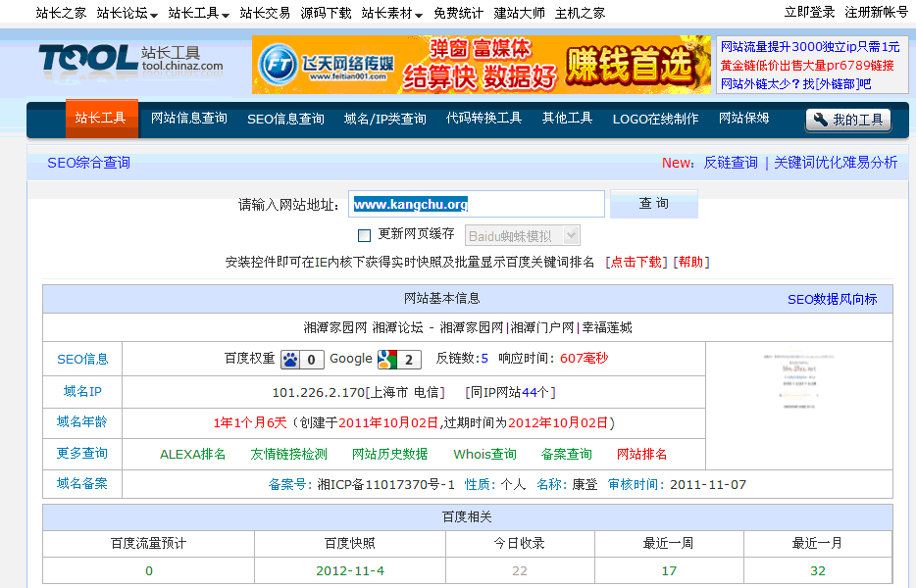Click the 飞天网络传媒 赚钱首选 banner ad
This screenshot has width=916, height=588.
(482, 65)
